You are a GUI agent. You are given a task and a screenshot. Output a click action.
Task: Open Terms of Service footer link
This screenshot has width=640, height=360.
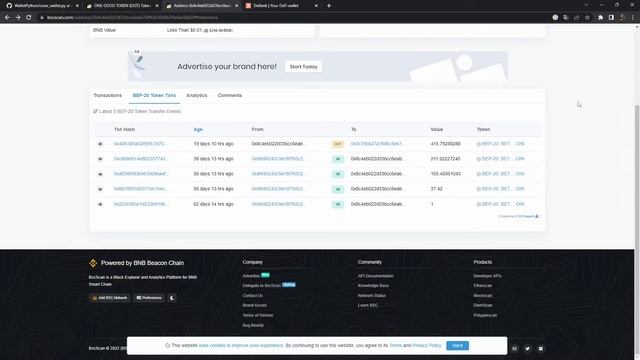tap(258, 316)
